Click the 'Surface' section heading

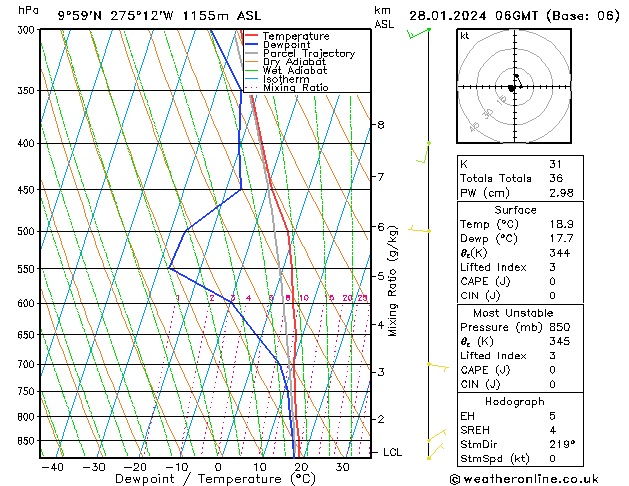[515, 210]
